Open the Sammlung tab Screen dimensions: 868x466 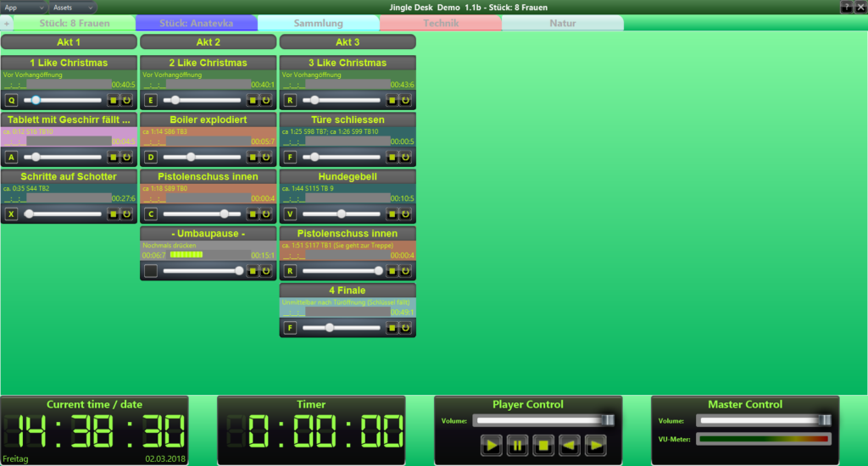click(318, 23)
